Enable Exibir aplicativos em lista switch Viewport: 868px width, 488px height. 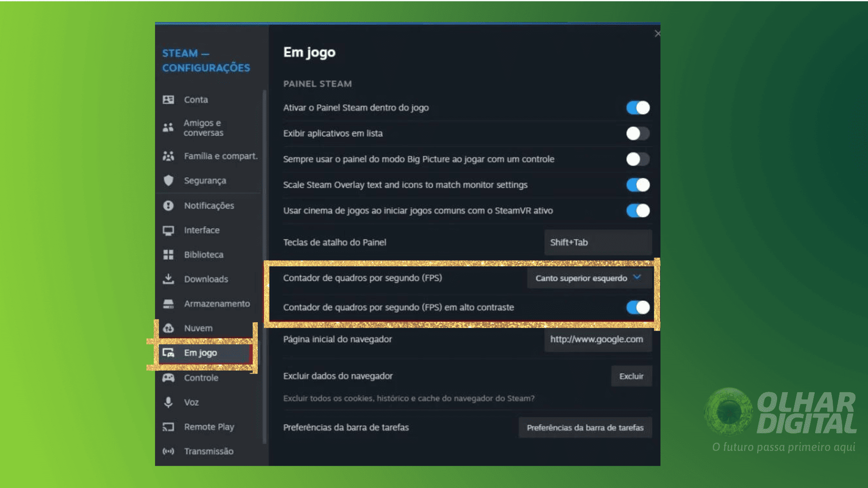(x=638, y=133)
